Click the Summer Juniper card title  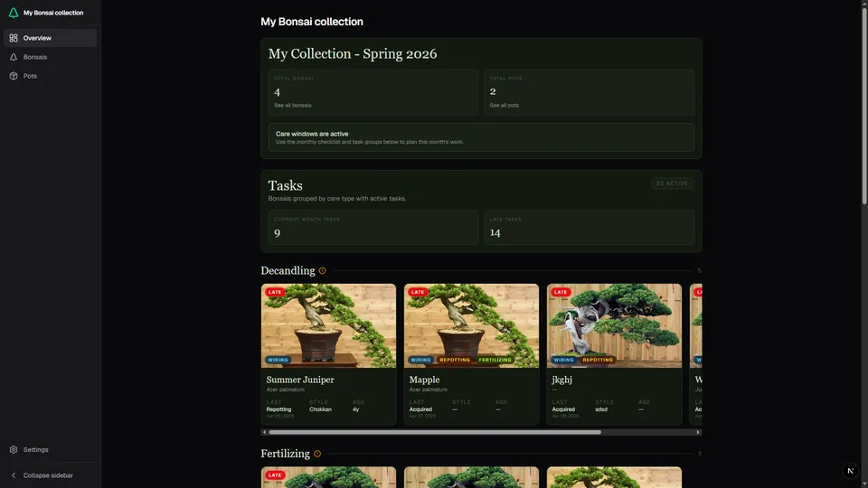tap(300, 380)
